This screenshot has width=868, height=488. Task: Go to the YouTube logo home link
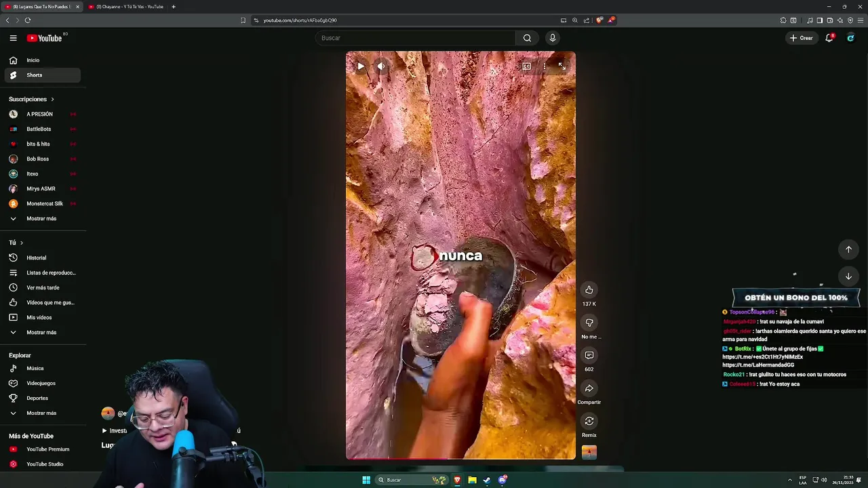point(44,38)
